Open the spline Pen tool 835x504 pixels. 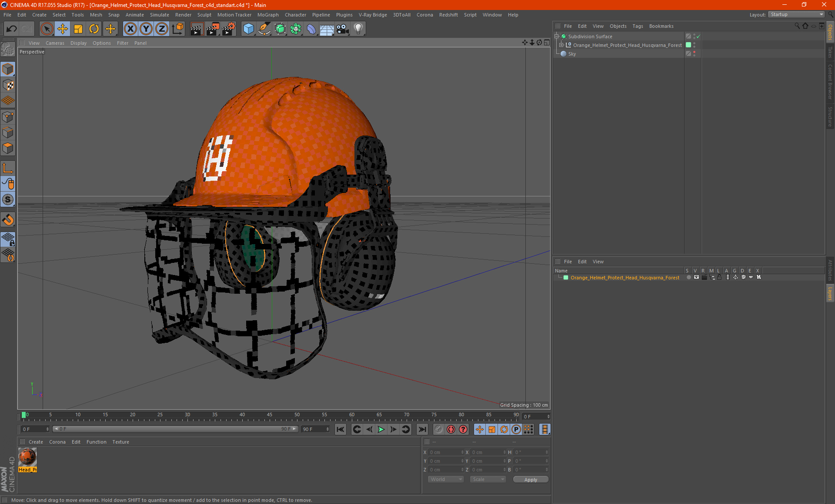[x=264, y=29]
